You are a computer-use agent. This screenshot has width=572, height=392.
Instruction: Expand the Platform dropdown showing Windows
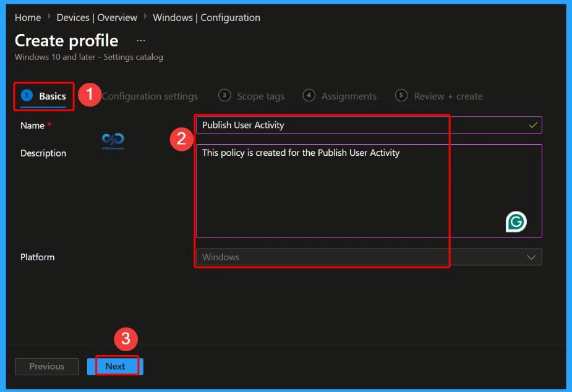[369, 257]
